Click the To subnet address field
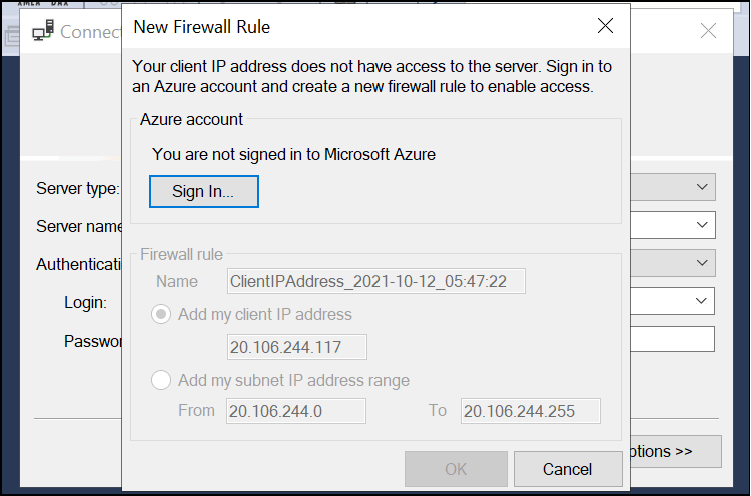 (531, 411)
